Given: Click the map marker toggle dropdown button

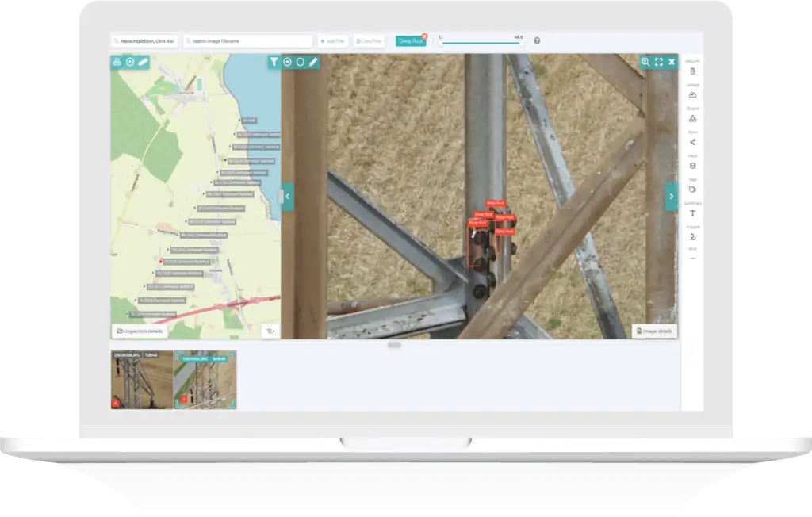Looking at the screenshot, I should (x=270, y=331).
